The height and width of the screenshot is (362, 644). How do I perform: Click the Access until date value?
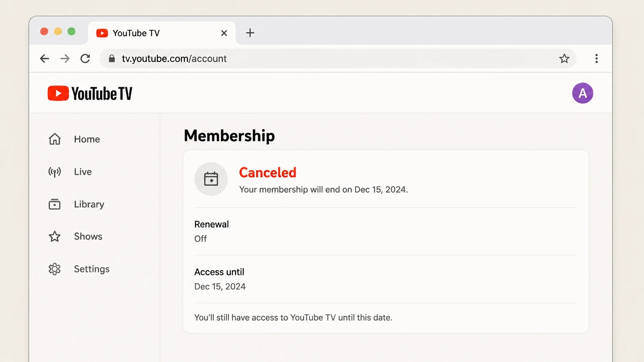tap(220, 287)
